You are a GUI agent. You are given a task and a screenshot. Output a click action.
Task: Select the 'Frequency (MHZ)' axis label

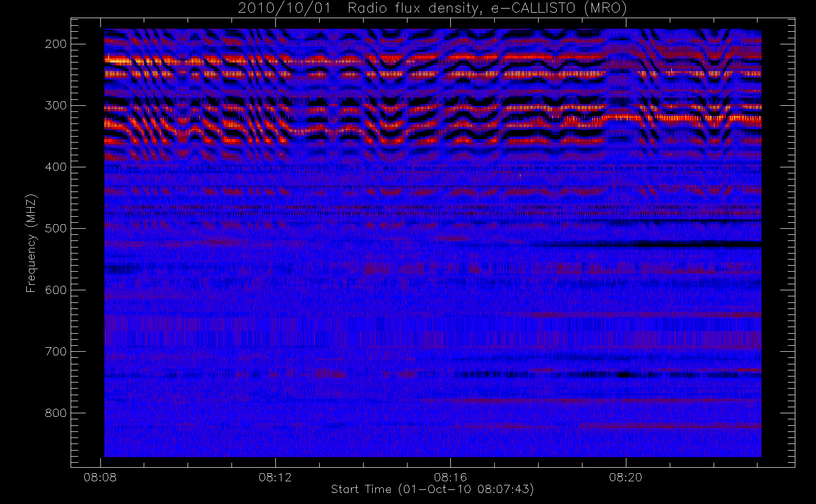pyautogui.click(x=31, y=243)
